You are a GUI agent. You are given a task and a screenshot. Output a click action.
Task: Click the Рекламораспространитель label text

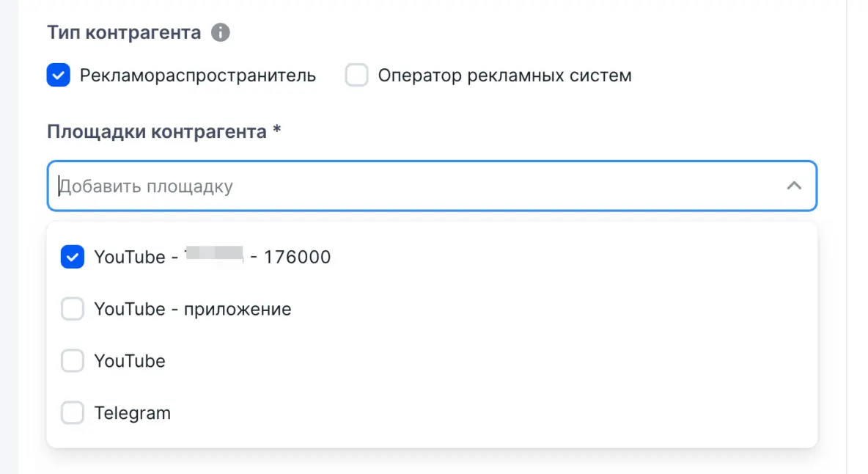point(198,76)
